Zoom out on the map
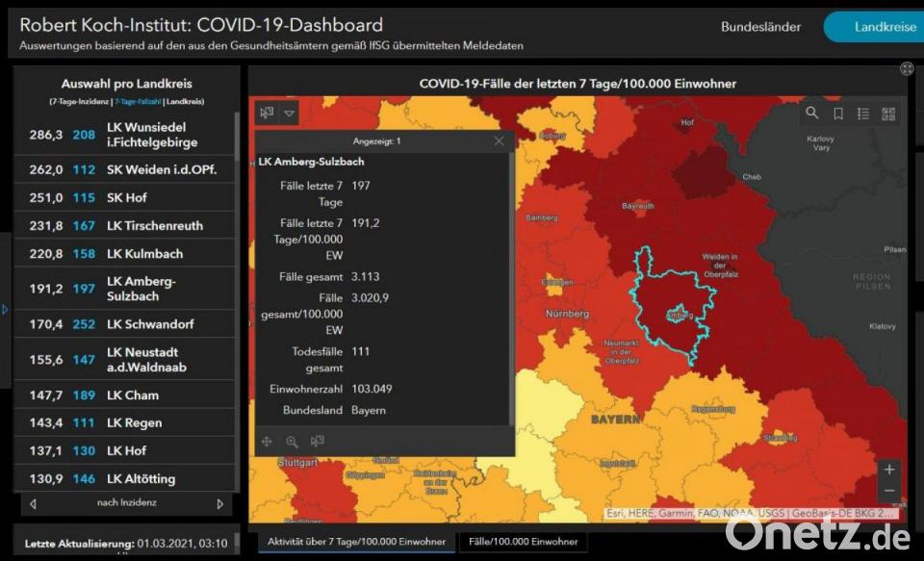 [x=889, y=491]
